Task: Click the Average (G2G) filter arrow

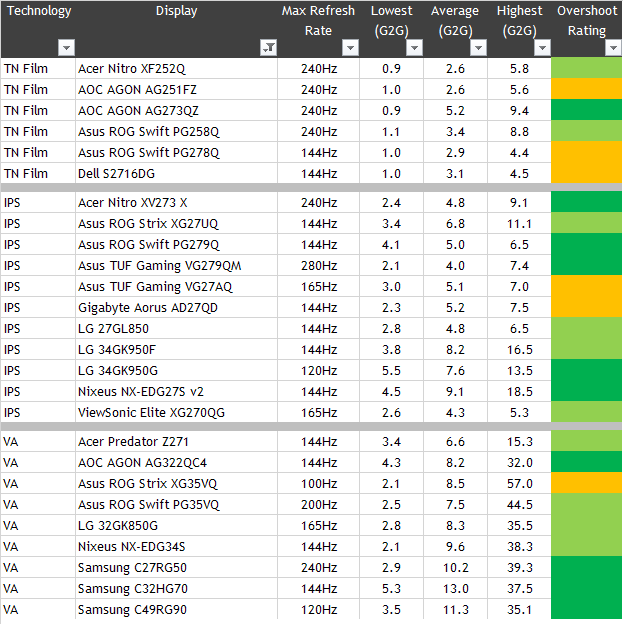Action: click(x=478, y=48)
